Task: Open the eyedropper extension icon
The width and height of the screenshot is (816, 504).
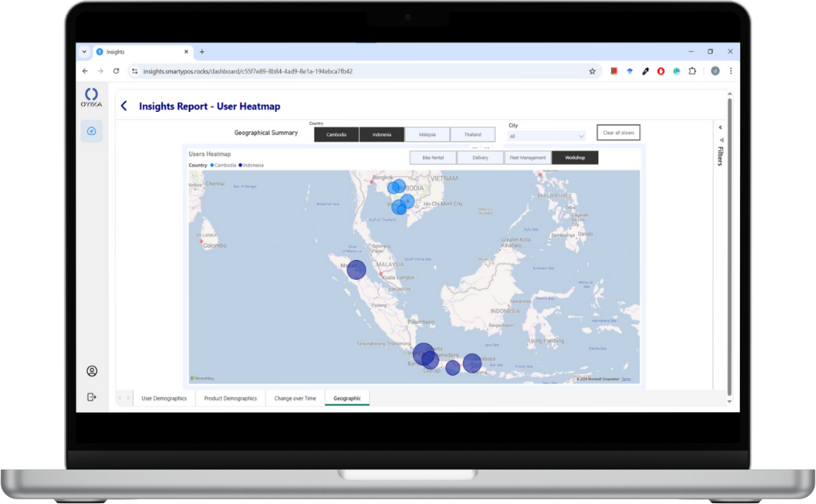Action: 645,71
